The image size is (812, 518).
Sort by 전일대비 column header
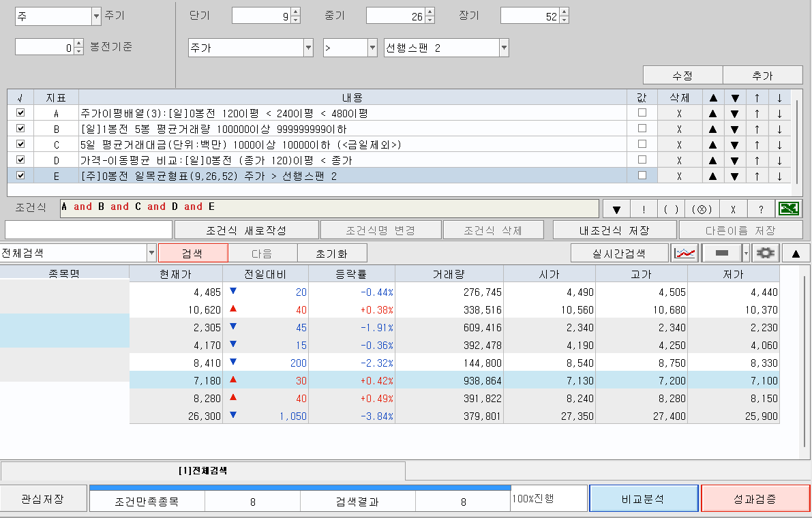[265, 274]
